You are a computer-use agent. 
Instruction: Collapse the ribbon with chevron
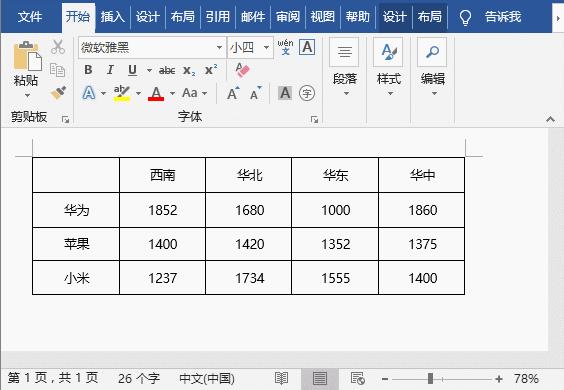pos(550,119)
